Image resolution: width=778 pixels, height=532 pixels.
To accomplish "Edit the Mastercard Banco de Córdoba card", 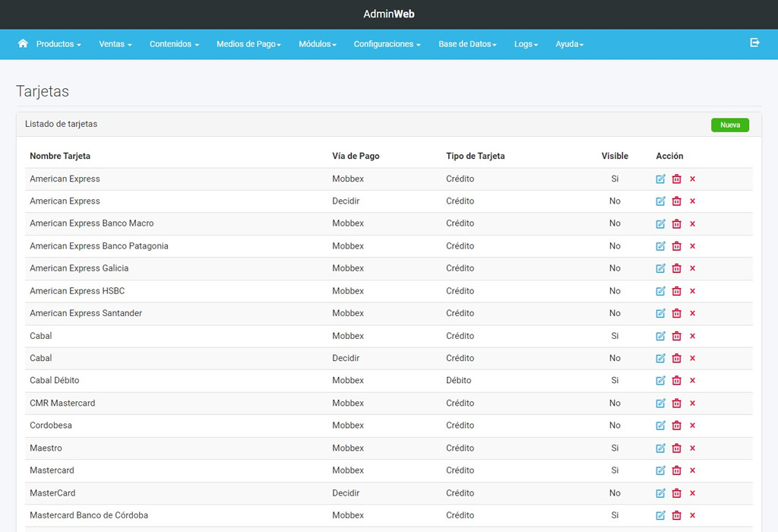I will (x=660, y=515).
